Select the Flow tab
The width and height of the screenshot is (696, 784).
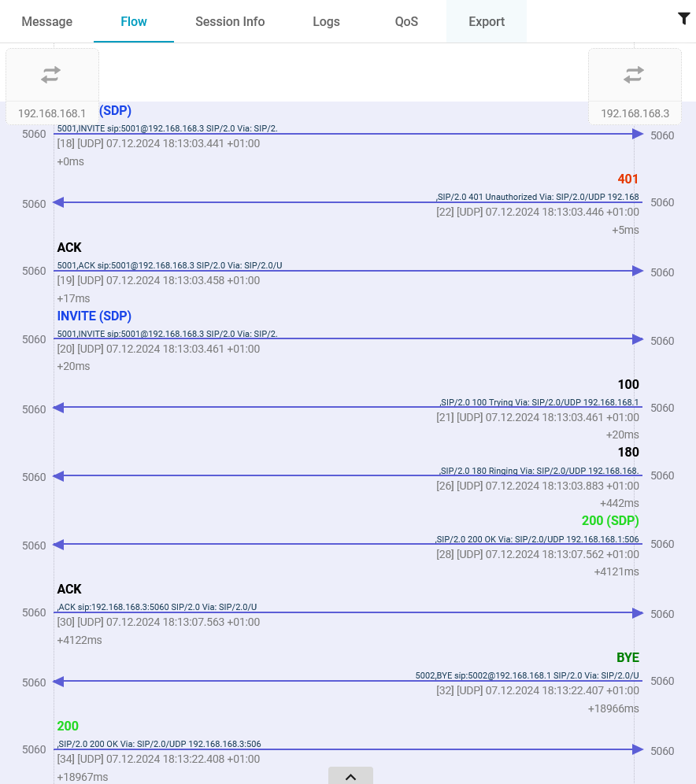tap(134, 21)
